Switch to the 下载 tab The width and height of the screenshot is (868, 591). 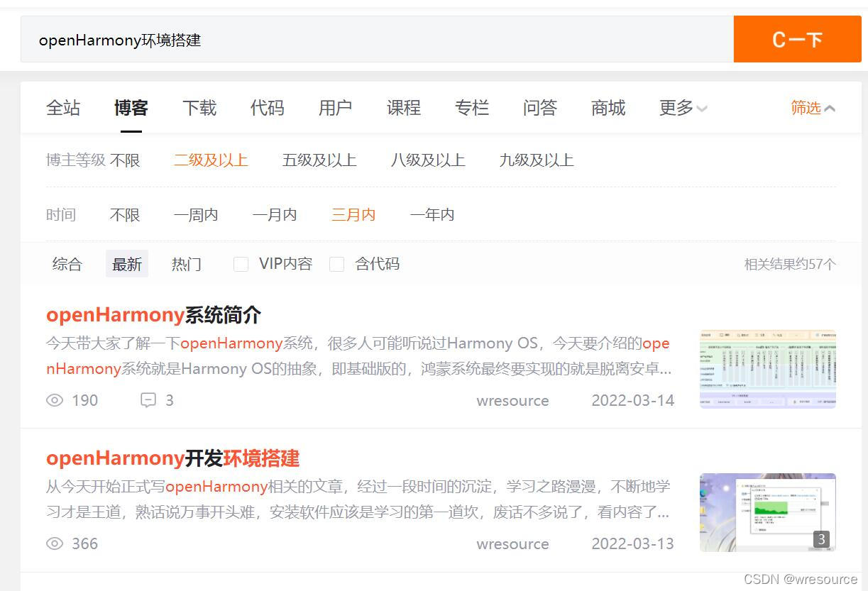coord(199,108)
